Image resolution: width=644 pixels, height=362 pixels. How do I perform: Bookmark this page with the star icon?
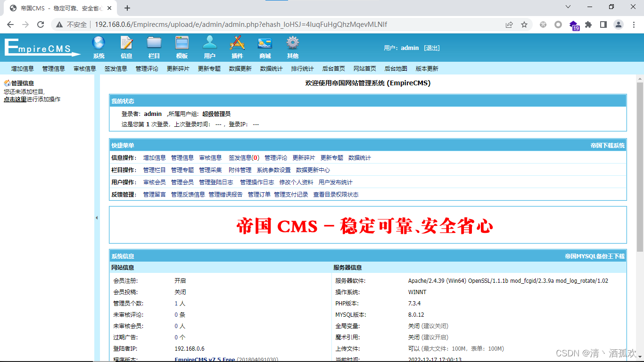(x=524, y=25)
